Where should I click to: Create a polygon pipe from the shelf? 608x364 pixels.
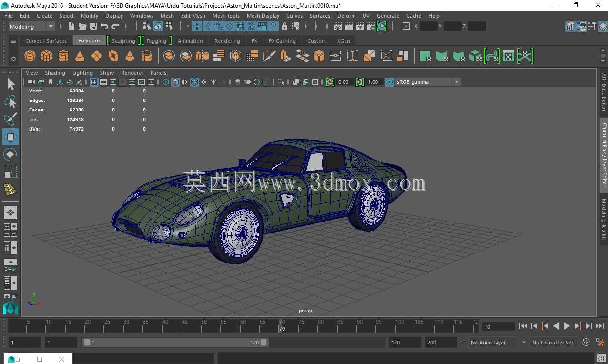coord(147,56)
